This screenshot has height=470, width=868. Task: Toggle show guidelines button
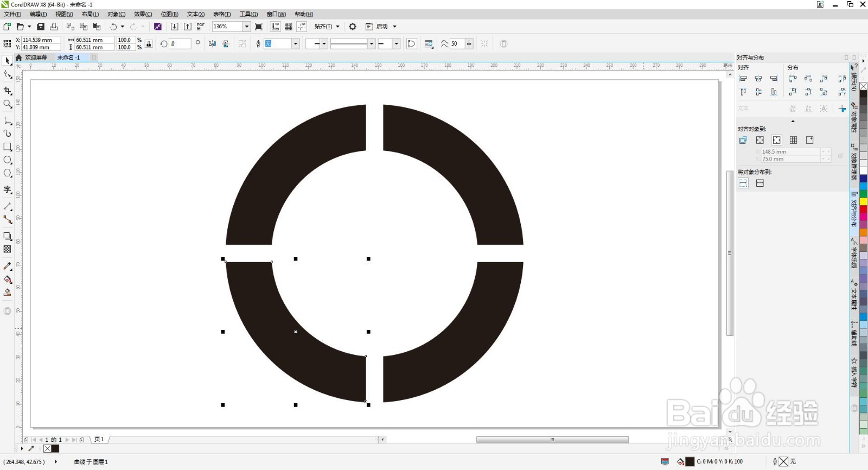click(x=302, y=27)
